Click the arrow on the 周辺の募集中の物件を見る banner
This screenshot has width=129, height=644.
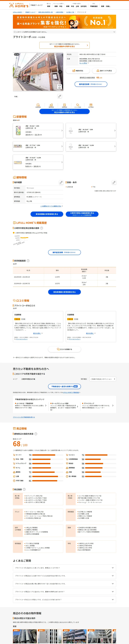click(x=87, y=45)
